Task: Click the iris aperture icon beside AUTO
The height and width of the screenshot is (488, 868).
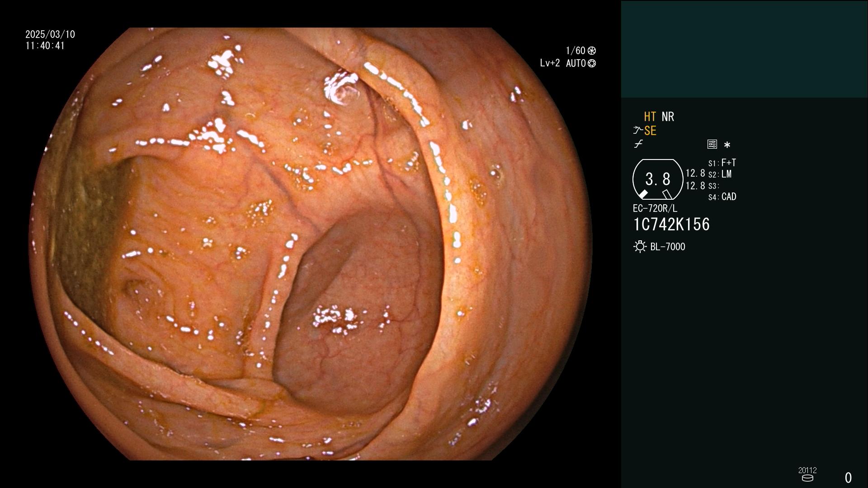Action: click(592, 63)
